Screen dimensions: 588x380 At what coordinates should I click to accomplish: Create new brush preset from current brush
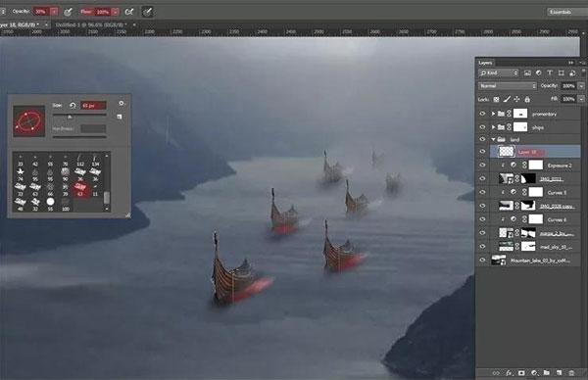click(120, 117)
